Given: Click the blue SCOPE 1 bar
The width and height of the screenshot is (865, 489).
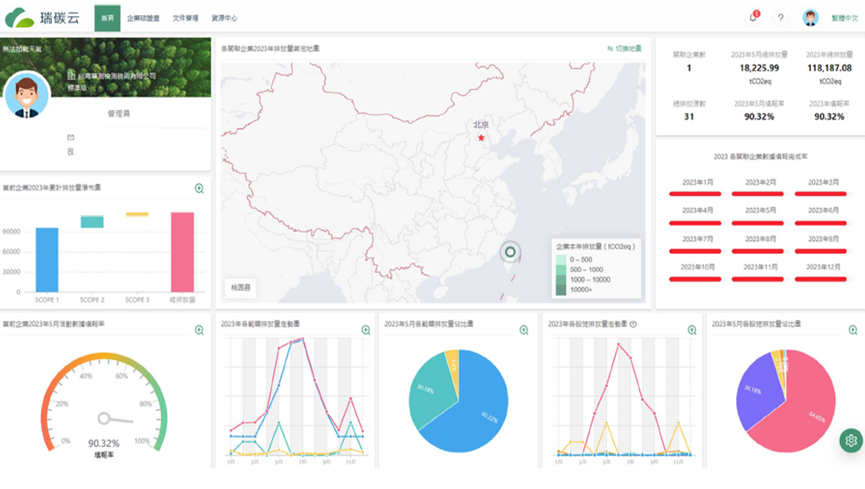Looking at the screenshot, I should (x=47, y=260).
